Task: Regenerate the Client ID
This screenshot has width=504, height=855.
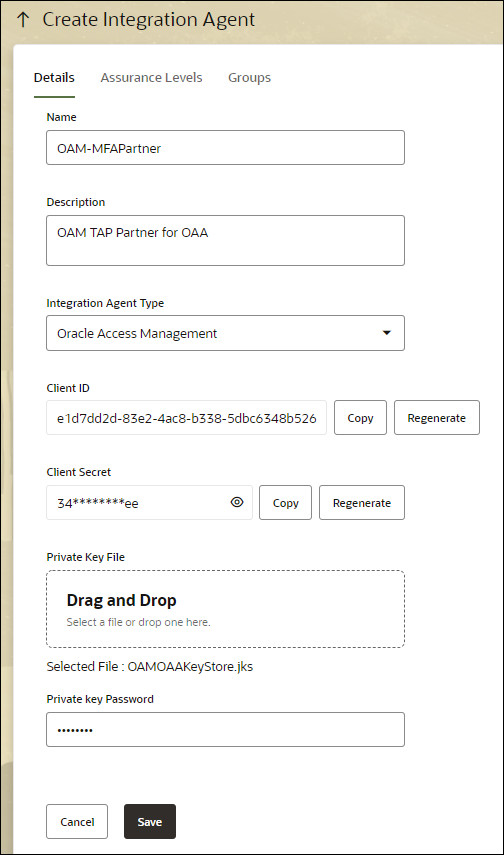Action: [437, 418]
